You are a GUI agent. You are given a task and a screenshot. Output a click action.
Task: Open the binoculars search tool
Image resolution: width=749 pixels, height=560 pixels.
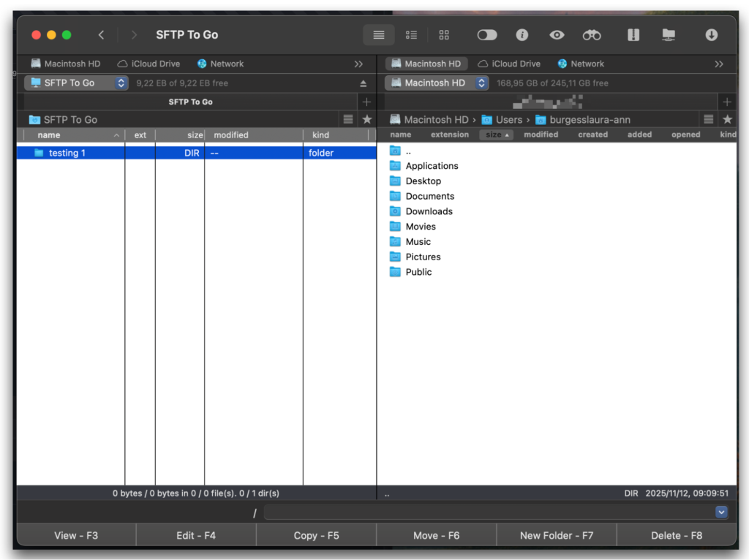pos(591,35)
